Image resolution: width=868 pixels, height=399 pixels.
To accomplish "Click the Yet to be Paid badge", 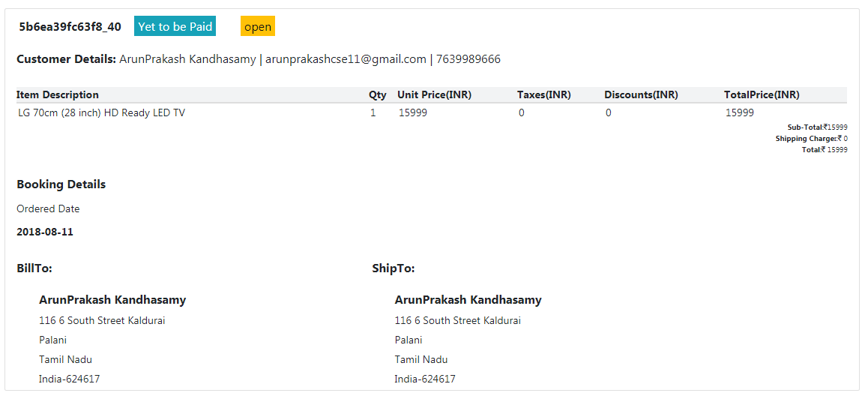I will click(175, 27).
